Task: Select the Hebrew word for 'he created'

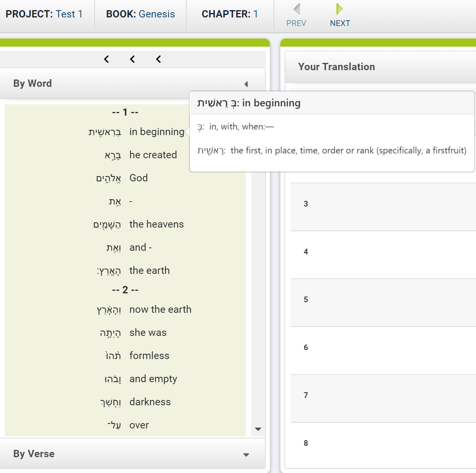Action: tap(113, 155)
